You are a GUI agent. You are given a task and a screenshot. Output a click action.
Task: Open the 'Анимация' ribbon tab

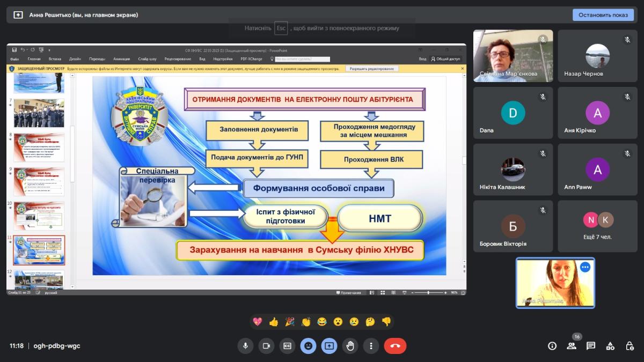click(x=121, y=59)
